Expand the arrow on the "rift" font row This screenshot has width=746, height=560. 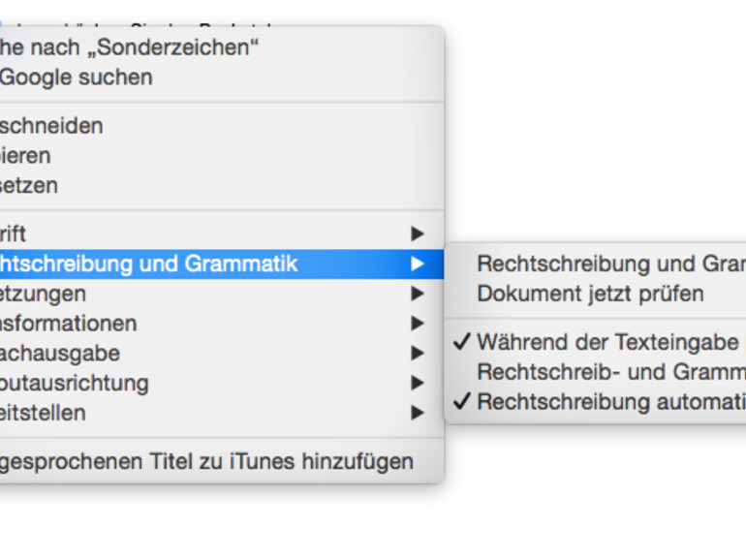click(417, 233)
